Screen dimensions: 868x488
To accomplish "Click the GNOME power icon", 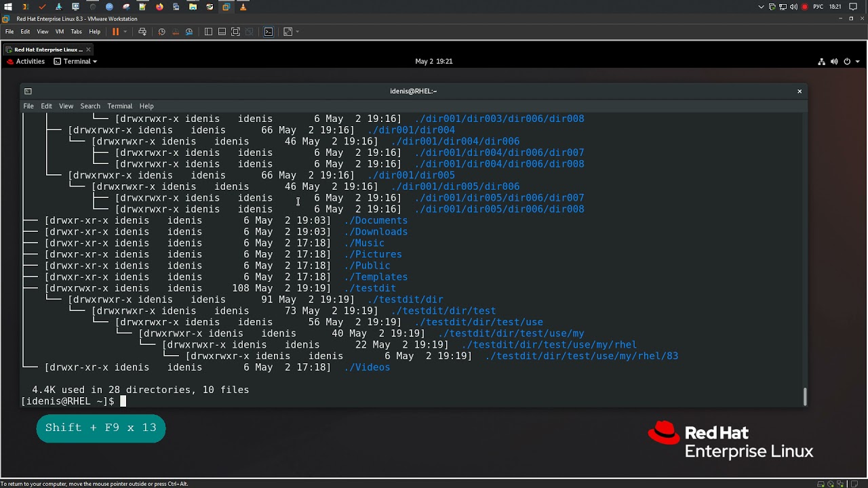I will pyautogui.click(x=847, y=61).
